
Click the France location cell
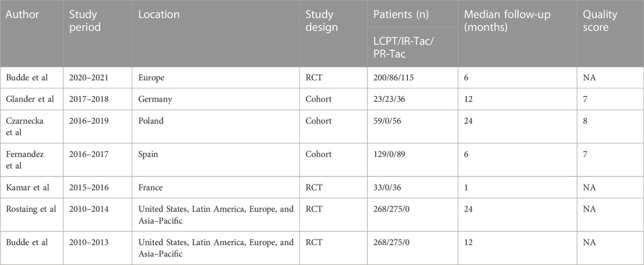point(150,189)
